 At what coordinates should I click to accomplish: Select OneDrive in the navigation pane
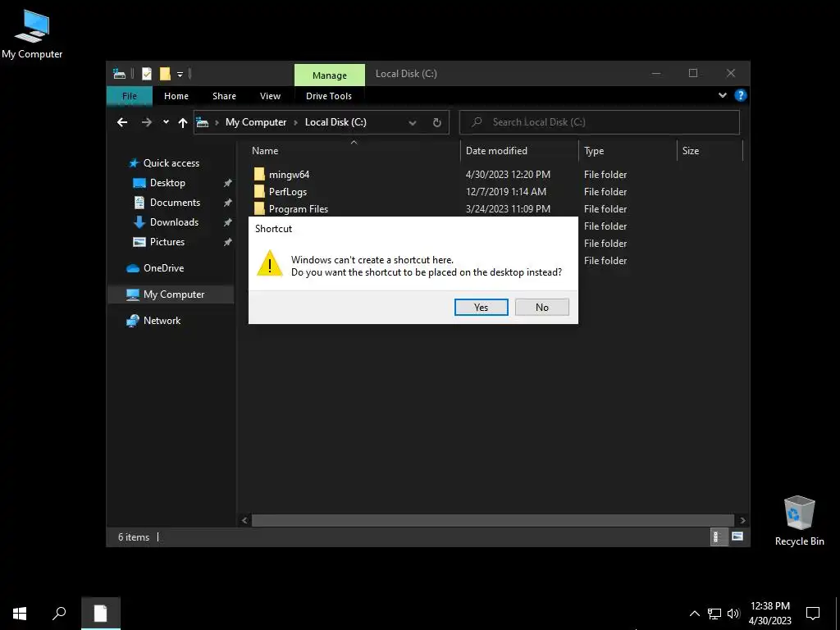click(x=163, y=268)
